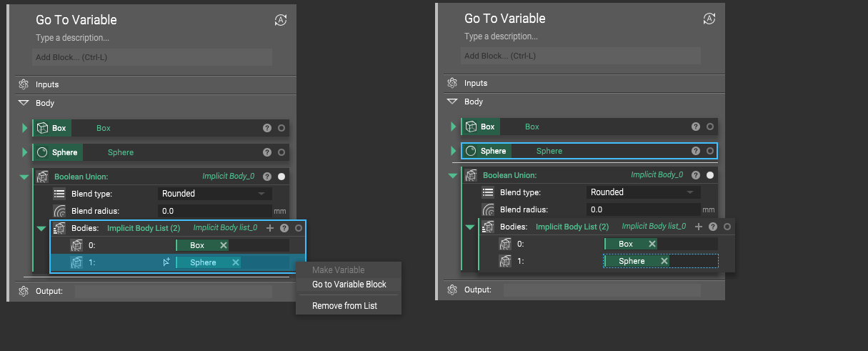This screenshot has width=868, height=351.
Task: Click the Inputs section icon in right panel
Action: click(x=452, y=83)
